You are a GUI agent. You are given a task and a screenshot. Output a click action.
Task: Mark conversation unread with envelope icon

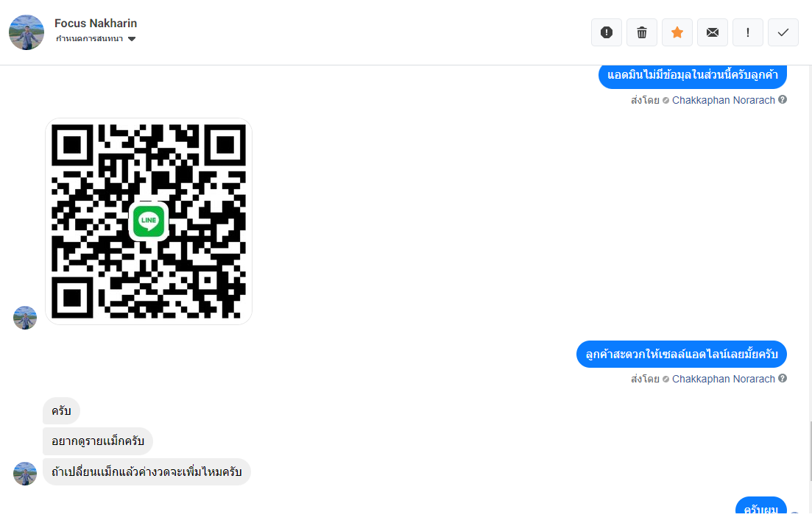tap(713, 32)
